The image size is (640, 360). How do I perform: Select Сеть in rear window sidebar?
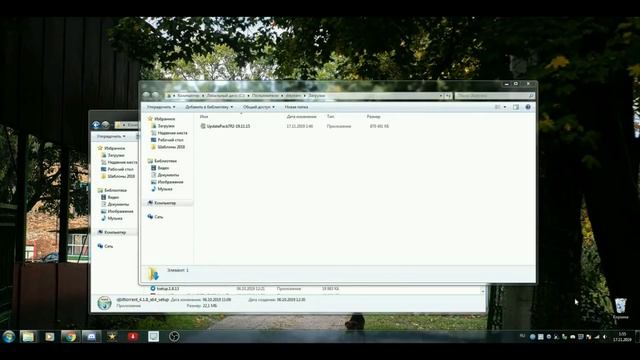tap(105, 246)
